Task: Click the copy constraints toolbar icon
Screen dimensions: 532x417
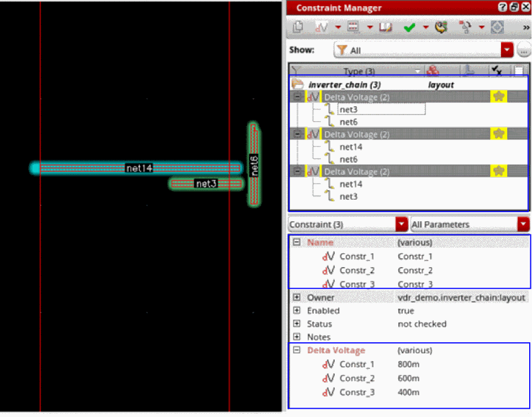Action: 298,27
